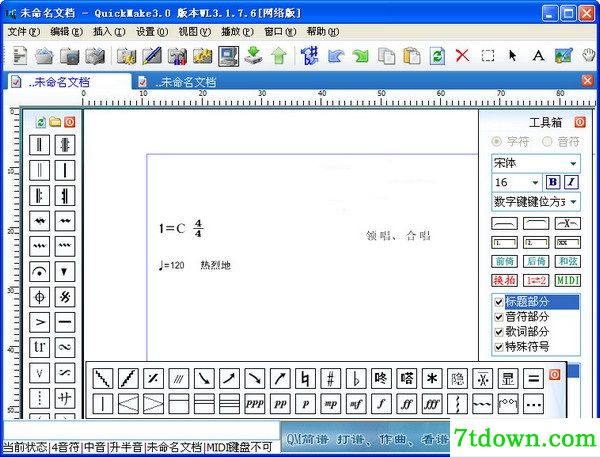Click the 1⇌2 switch button
The width and height of the screenshot is (600, 457).
(x=536, y=281)
